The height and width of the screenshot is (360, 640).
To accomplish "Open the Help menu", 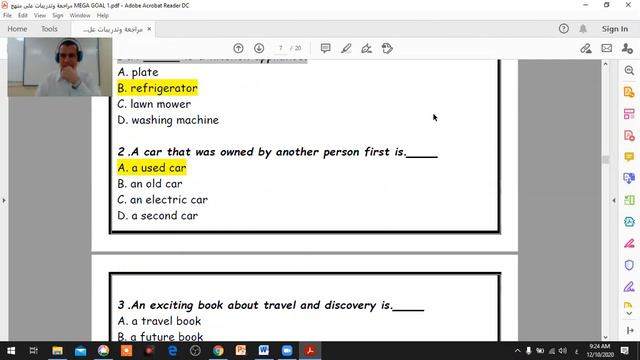I will 102,15.
